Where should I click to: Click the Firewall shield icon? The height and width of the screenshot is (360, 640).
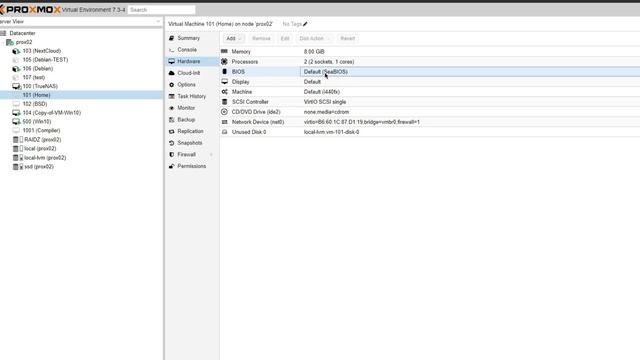click(171, 155)
